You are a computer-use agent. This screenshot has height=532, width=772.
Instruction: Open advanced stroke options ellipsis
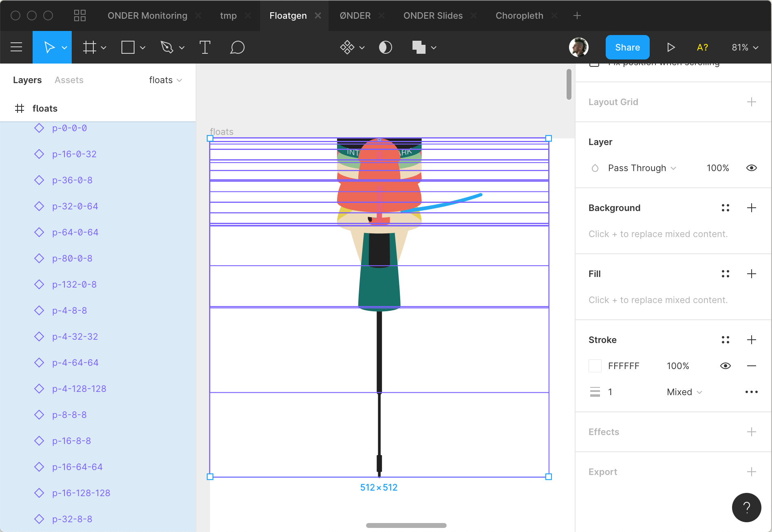click(751, 392)
